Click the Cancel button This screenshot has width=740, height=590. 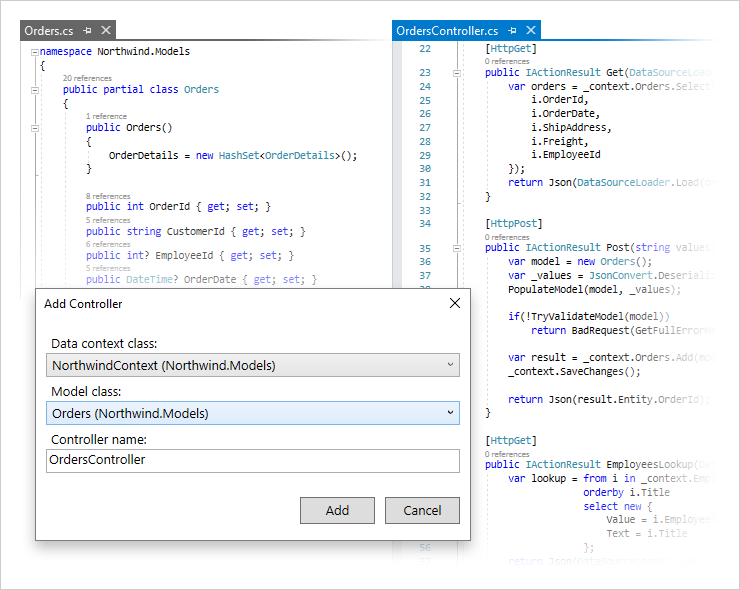click(422, 510)
